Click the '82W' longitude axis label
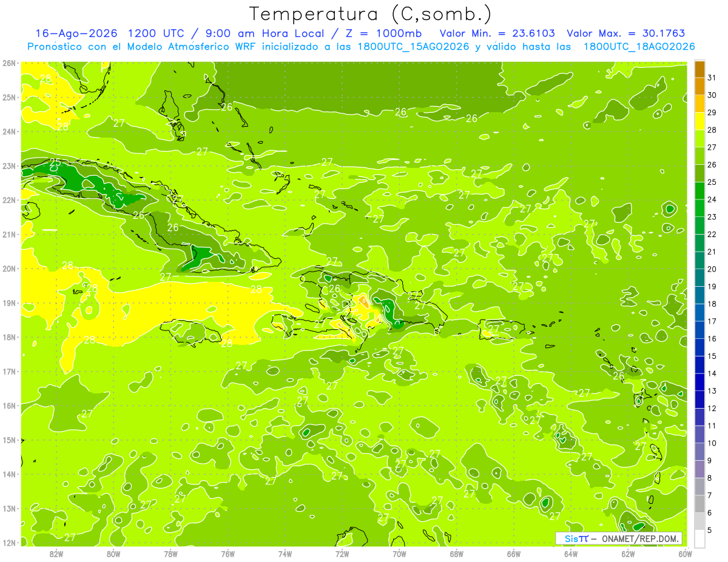The width and height of the screenshot is (728, 562). tap(56, 554)
